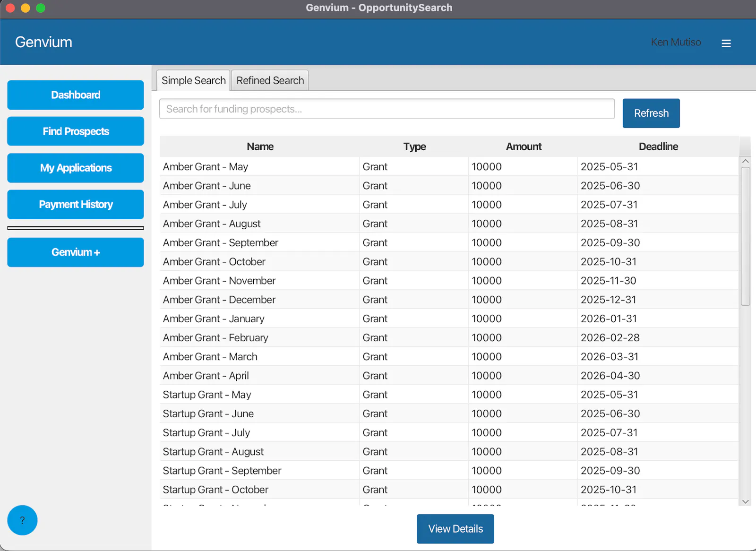The height and width of the screenshot is (551, 756).
Task: Select the Amber Grant - February row
Action: (x=449, y=337)
